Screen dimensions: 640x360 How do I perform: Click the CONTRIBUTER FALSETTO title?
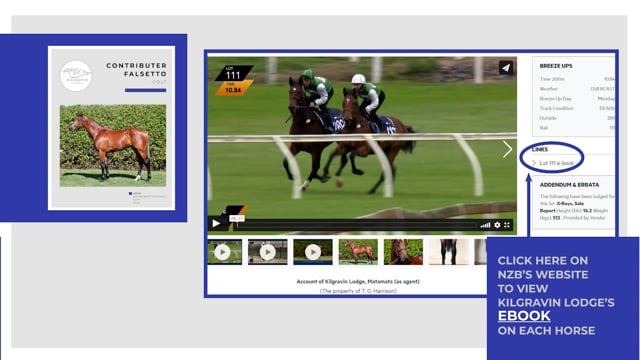[x=136, y=69]
